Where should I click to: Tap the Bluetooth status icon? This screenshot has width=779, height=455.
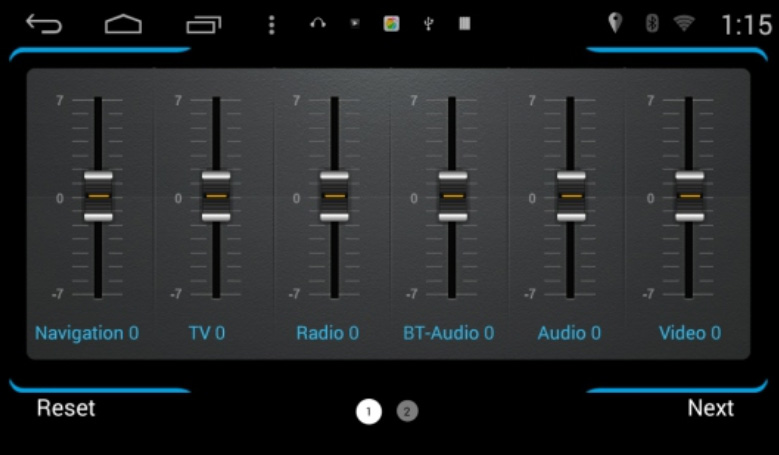(x=652, y=24)
